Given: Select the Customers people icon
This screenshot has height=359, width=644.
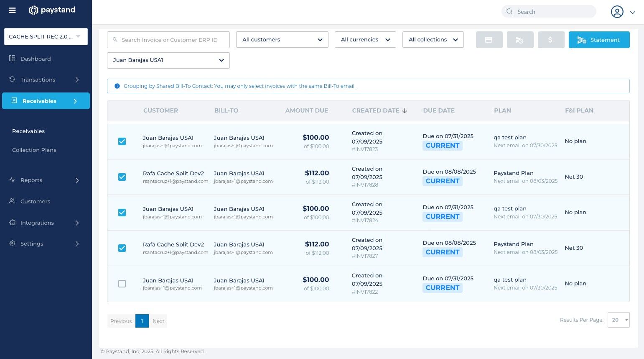Looking at the screenshot, I should 12,201.
